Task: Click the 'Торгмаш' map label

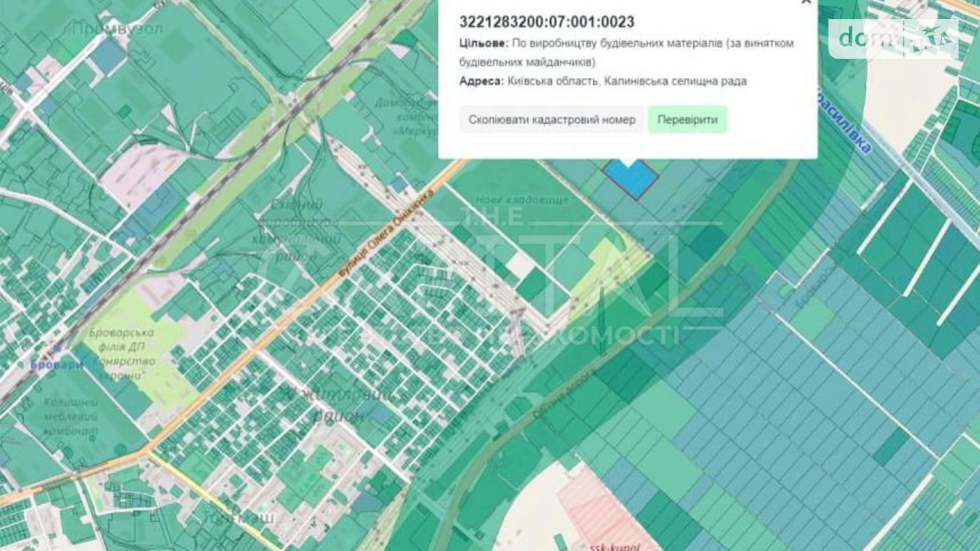Action: point(239,518)
